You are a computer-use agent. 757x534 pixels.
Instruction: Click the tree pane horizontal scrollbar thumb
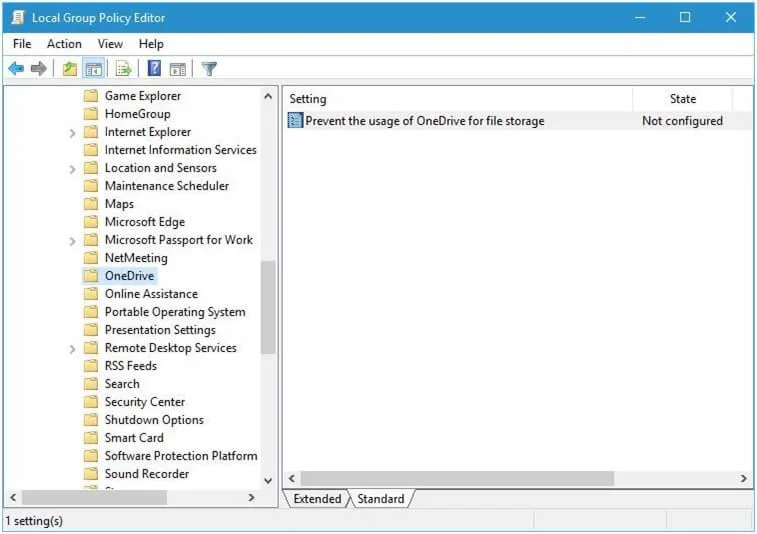94,497
